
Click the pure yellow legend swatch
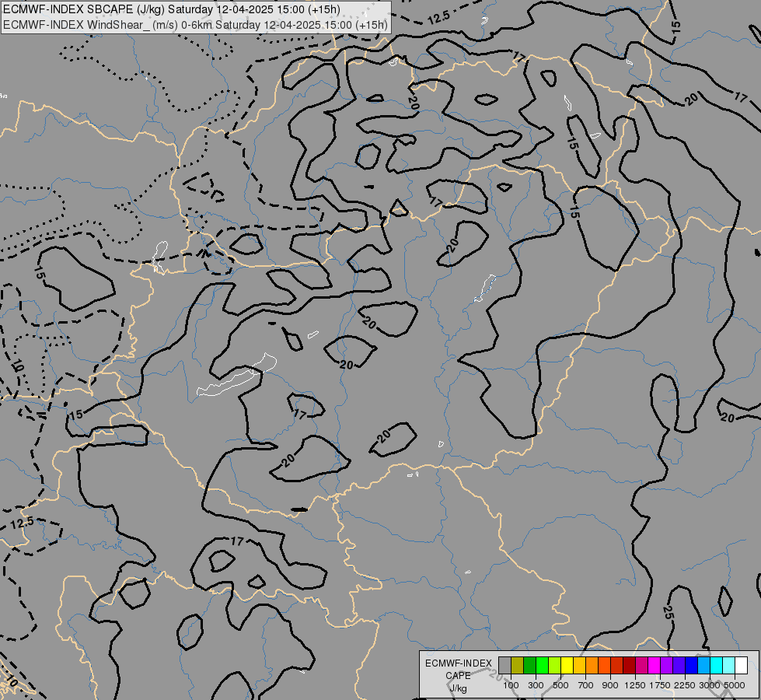(x=567, y=666)
